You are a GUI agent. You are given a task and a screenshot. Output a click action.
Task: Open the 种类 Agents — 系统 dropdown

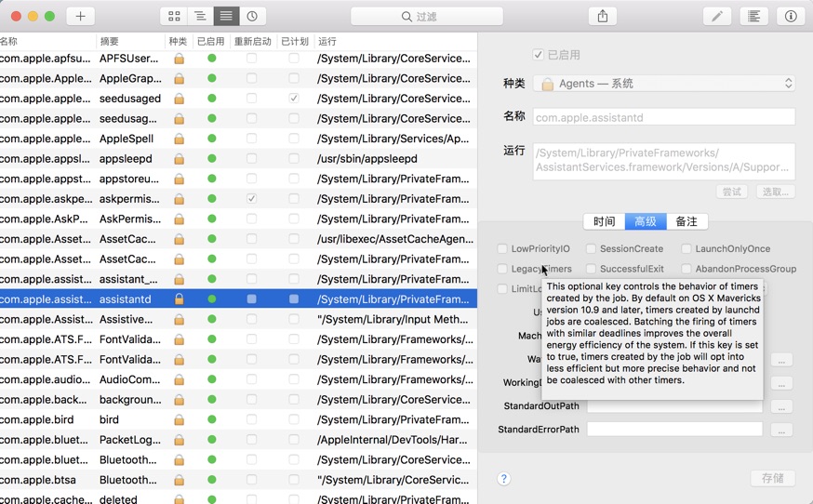[663, 84]
